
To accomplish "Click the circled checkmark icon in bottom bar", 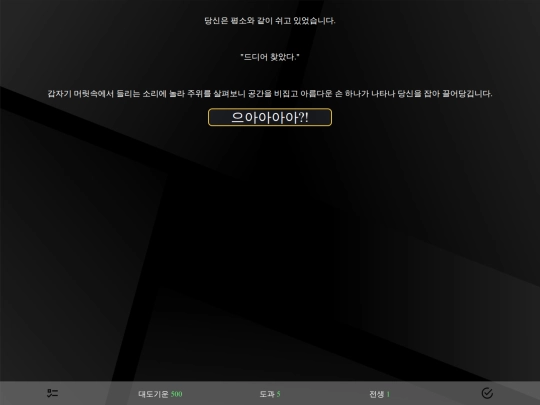I will point(487,393).
